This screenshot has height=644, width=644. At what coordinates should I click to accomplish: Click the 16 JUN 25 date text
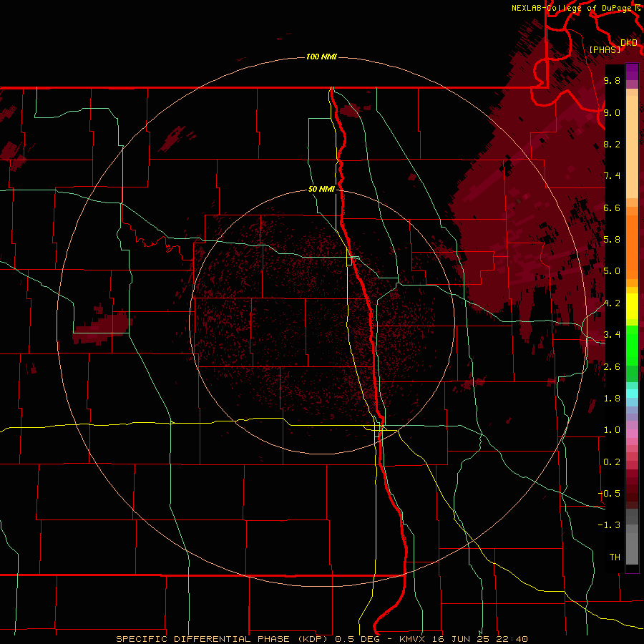pyautogui.click(x=462, y=639)
